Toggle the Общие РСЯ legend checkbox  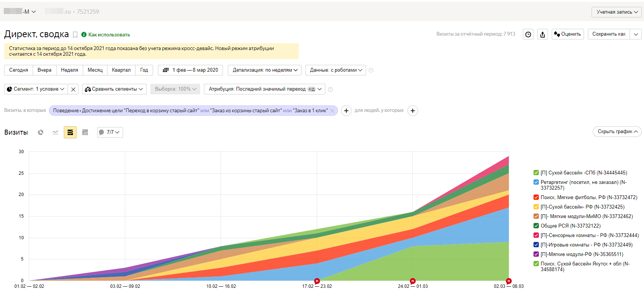click(x=536, y=226)
